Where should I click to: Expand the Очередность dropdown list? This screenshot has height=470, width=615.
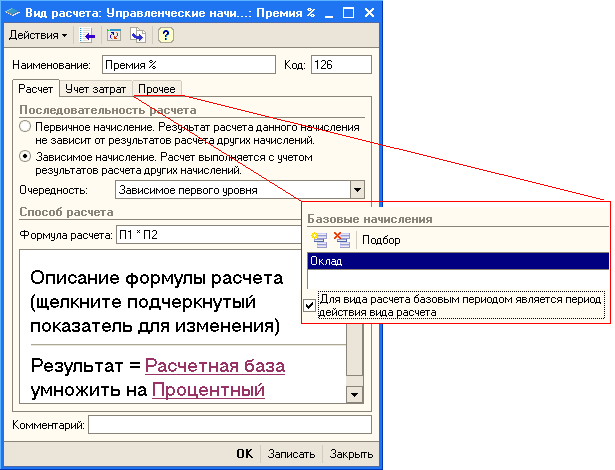tap(357, 189)
